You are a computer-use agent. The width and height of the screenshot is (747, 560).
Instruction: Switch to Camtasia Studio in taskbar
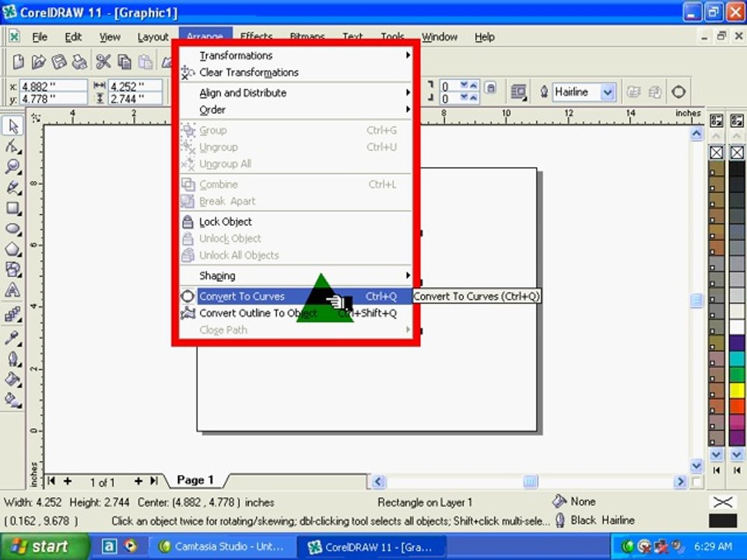tap(223, 546)
